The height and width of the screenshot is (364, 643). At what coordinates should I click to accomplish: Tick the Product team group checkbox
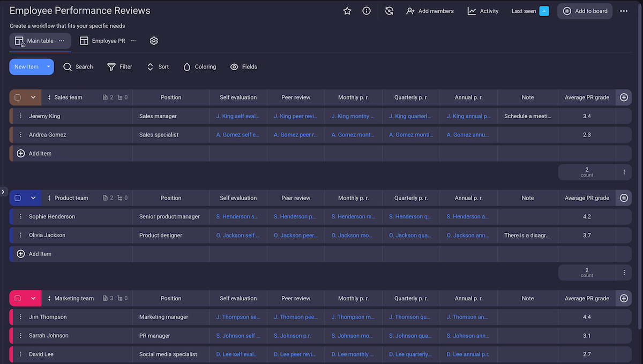18,198
